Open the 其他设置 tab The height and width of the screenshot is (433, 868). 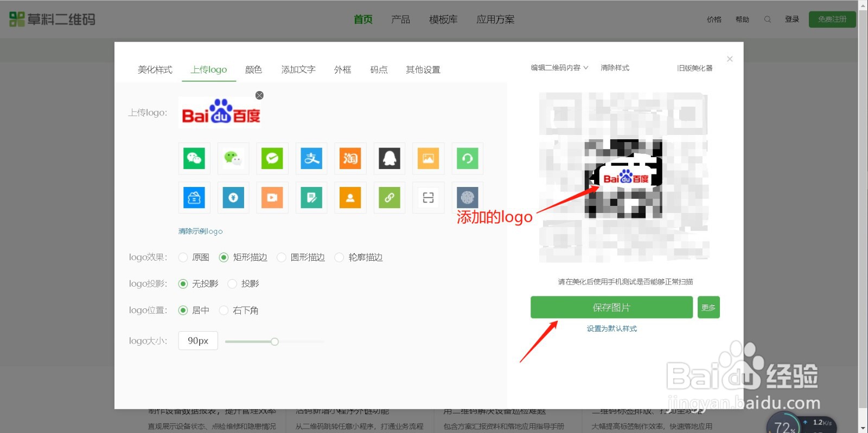(x=423, y=70)
